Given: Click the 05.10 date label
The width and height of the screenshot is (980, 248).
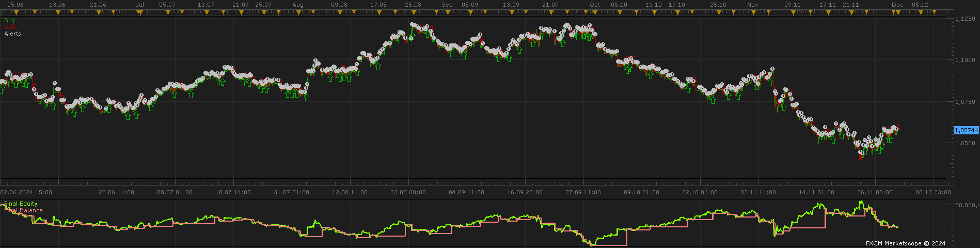Looking at the screenshot, I should coord(619,5).
